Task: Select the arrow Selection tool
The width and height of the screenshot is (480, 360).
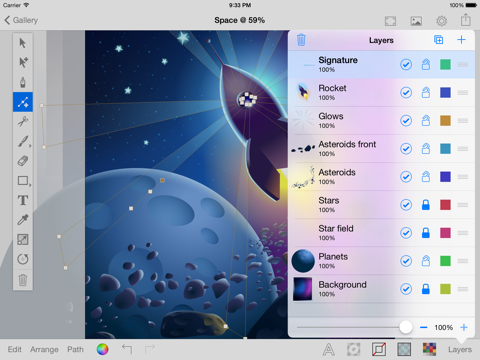Action: [x=23, y=43]
